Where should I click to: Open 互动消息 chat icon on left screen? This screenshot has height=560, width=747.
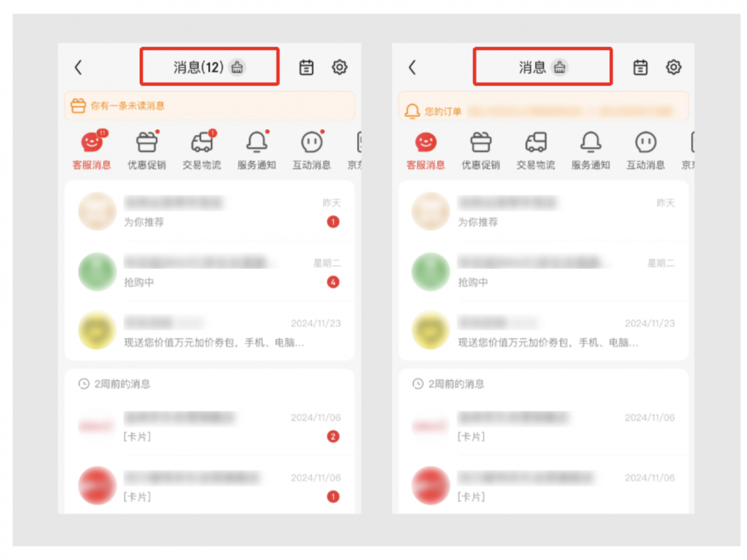[311, 150]
